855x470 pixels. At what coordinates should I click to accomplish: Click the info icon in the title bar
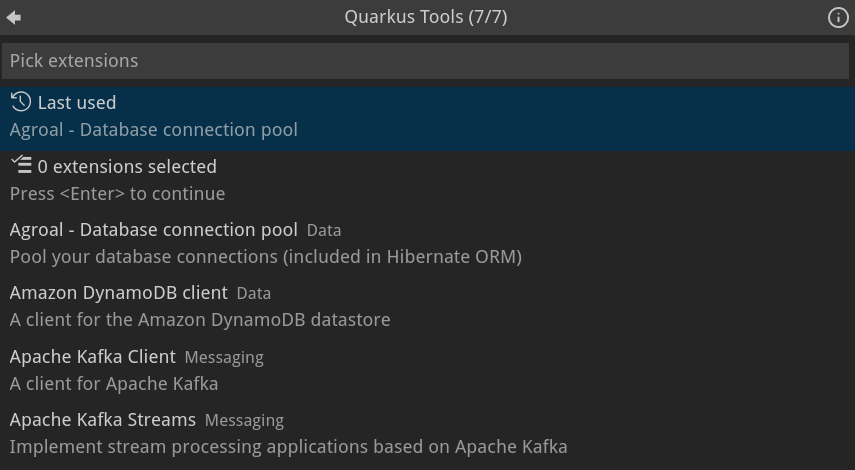point(838,17)
